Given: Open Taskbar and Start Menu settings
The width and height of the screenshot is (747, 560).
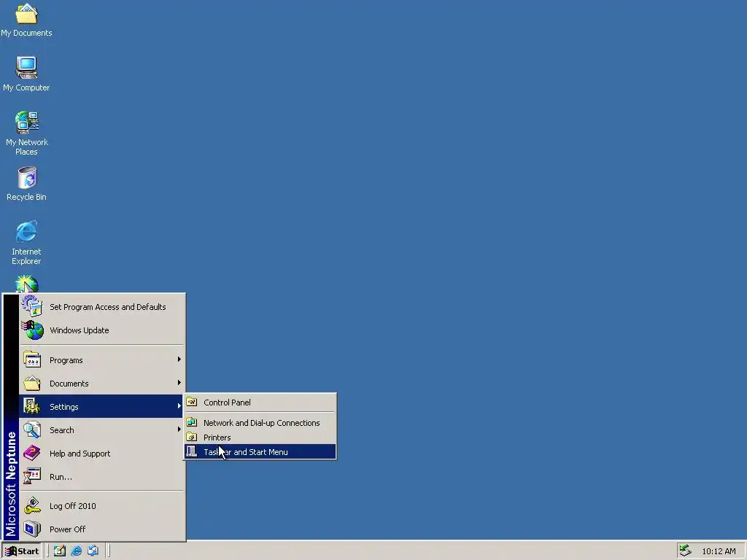Looking at the screenshot, I should tap(260, 452).
